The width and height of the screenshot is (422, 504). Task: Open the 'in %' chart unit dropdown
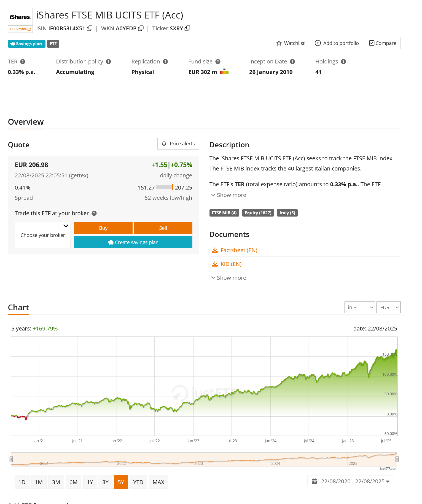coord(360,307)
